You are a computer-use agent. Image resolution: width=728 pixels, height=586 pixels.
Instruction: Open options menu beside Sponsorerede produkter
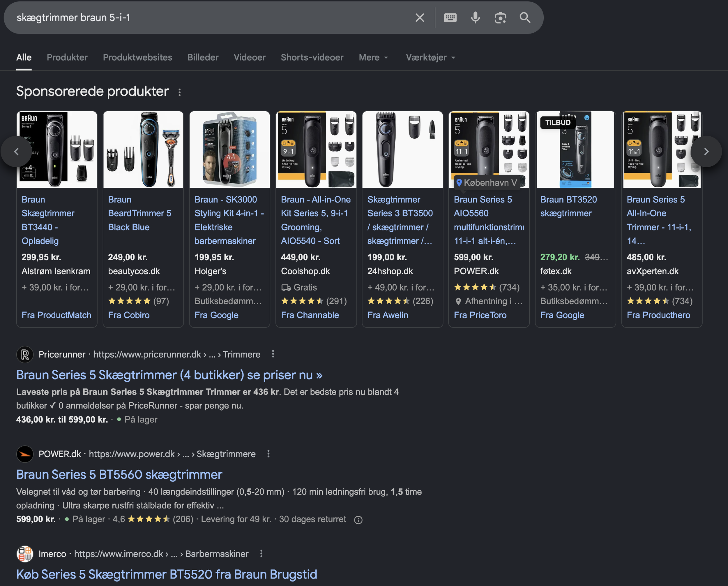click(x=180, y=92)
